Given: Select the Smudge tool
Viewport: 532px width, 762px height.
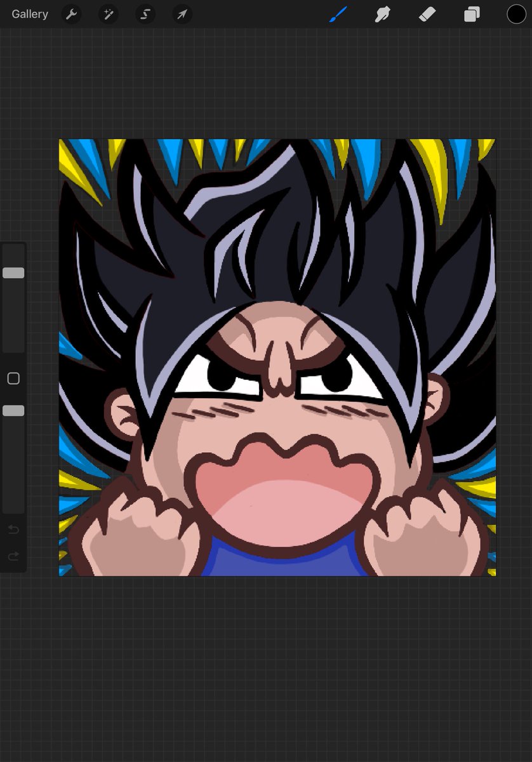Looking at the screenshot, I should (382, 14).
